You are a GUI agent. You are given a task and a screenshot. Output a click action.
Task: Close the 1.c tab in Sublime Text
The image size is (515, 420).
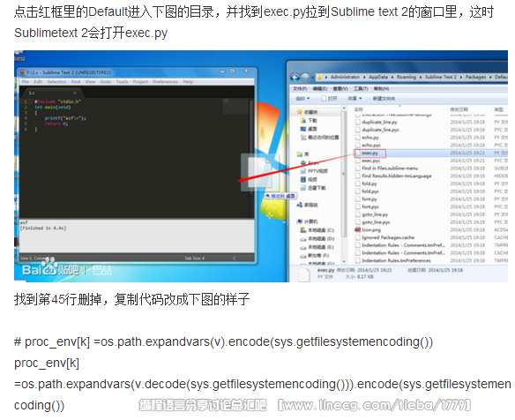(x=75, y=93)
